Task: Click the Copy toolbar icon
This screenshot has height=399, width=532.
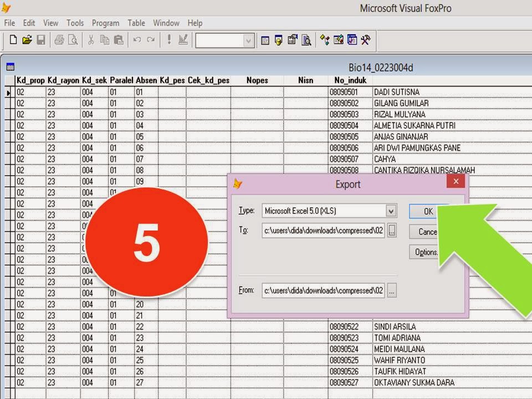Action: [x=105, y=40]
